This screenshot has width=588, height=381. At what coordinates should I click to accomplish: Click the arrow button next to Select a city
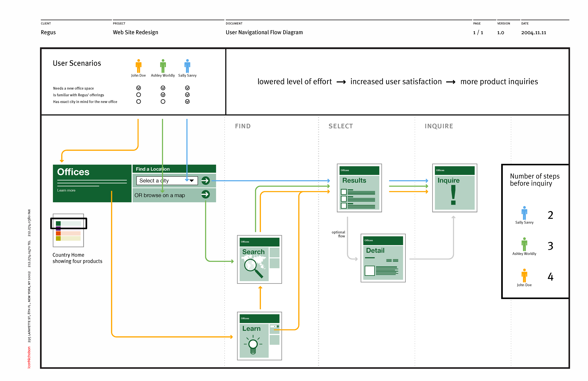pos(205,181)
